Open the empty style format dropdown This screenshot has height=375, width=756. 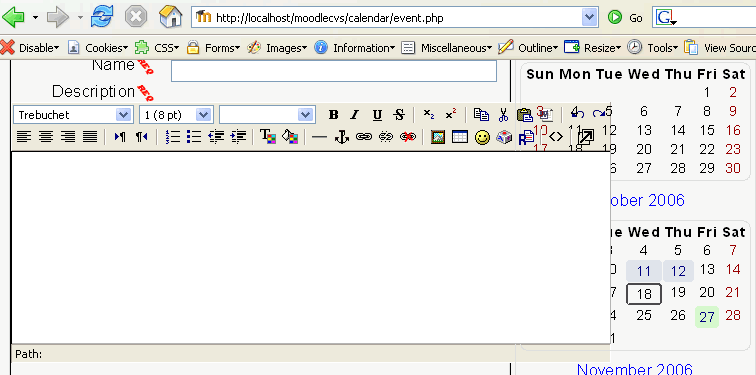click(268, 115)
